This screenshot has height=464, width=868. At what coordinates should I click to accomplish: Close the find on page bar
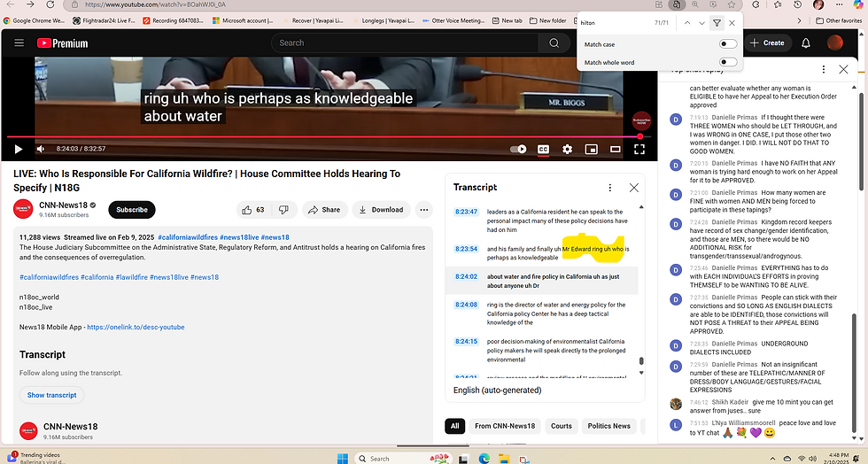pos(732,23)
